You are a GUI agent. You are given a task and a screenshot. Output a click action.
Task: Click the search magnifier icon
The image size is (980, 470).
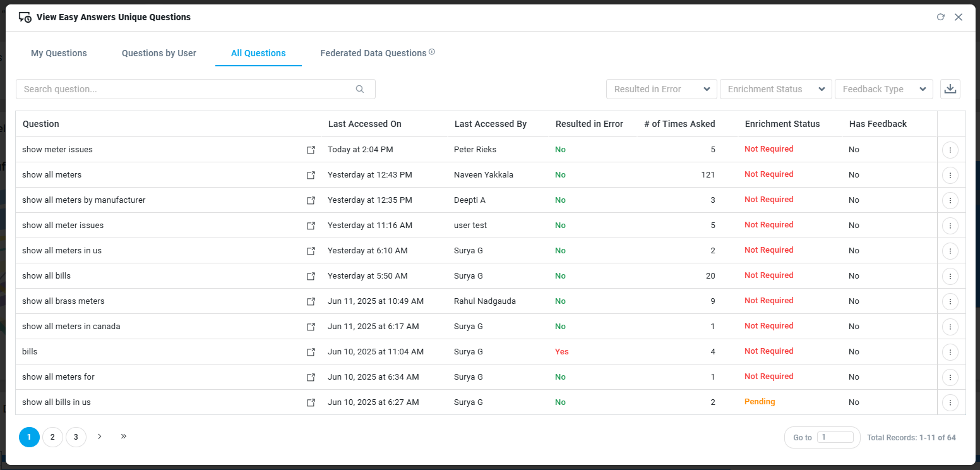point(360,89)
